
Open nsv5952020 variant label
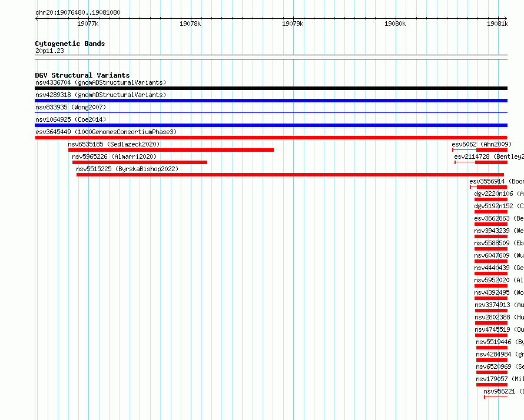pyautogui.click(x=499, y=280)
